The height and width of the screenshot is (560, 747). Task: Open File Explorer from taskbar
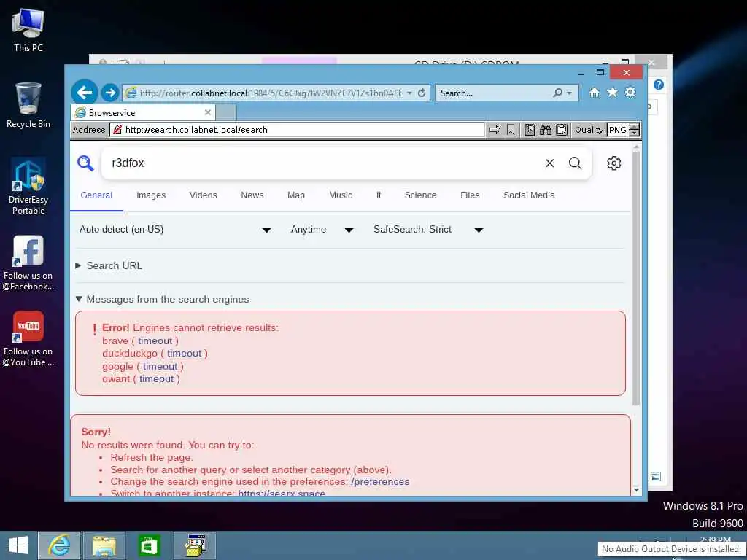[x=104, y=545]
